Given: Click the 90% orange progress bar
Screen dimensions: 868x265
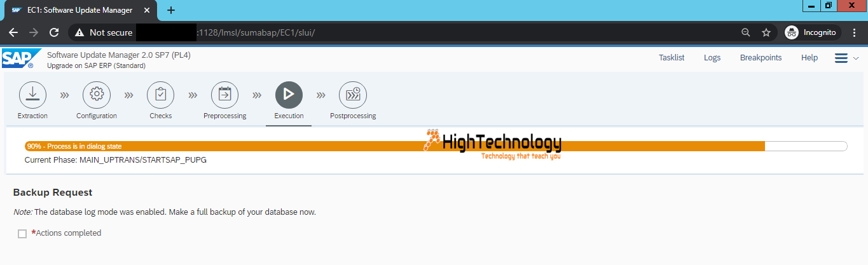Looking at the screenshot, I should (x=394, y=146).
